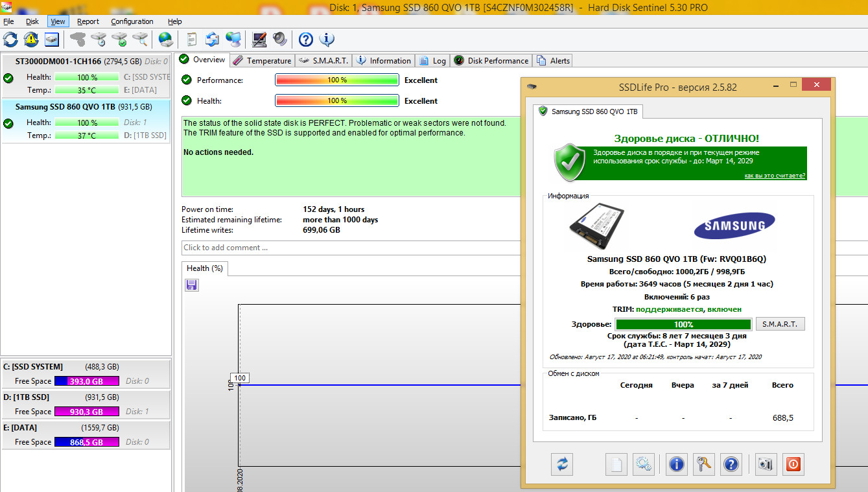Viewport: 868px width, 492px height.
Task: Open the Report menu
Action: point(88,21)
